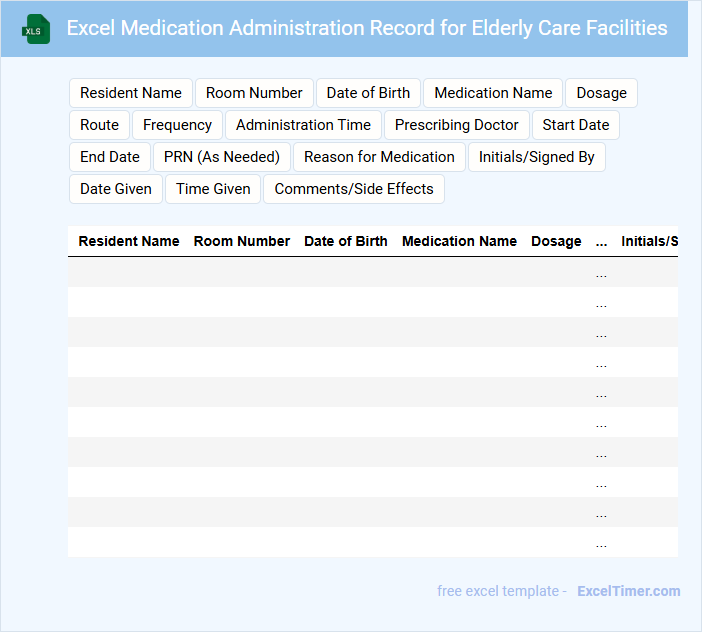Click the Reason for Medication tag
This screenshot has height=632, width=702.
[x=379, y=157]
